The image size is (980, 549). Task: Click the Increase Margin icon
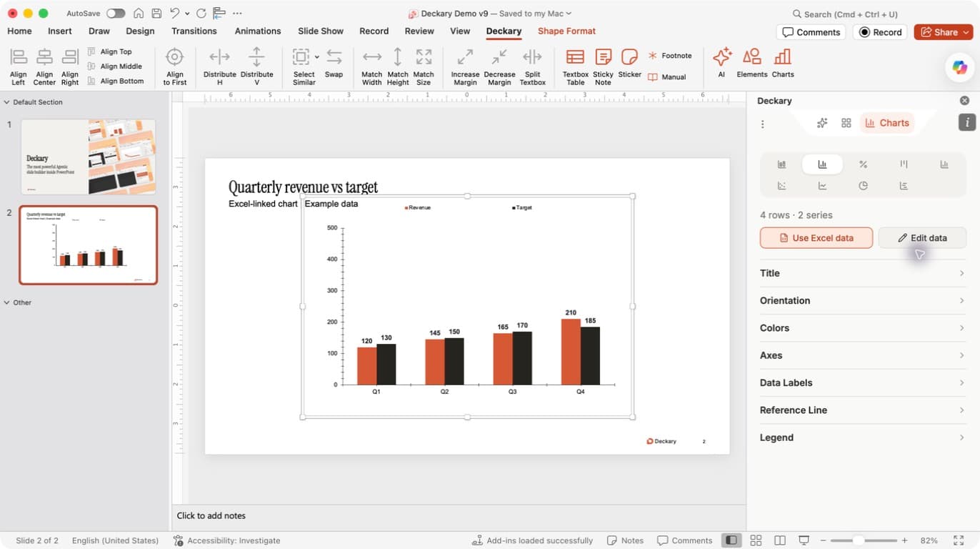[x=465, y=66]
